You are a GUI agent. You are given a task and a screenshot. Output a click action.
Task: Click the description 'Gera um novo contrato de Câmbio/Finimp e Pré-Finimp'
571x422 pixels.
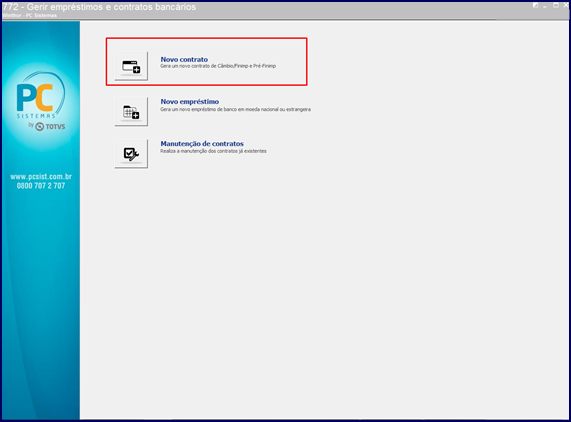point(218,66)
